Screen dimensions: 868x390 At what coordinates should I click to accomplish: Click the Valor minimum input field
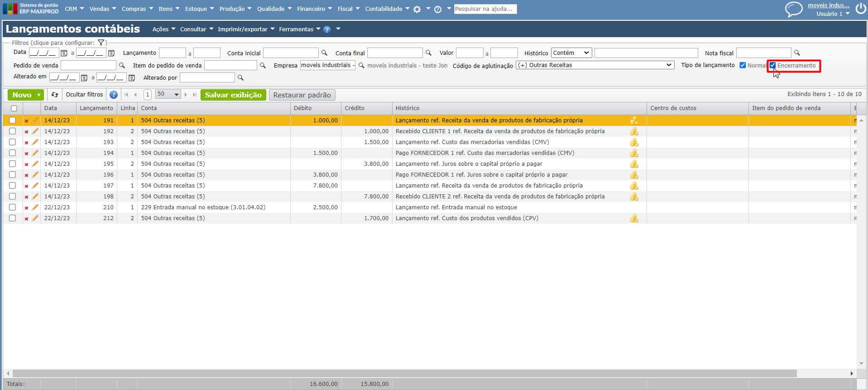click(x=470, y=53)
